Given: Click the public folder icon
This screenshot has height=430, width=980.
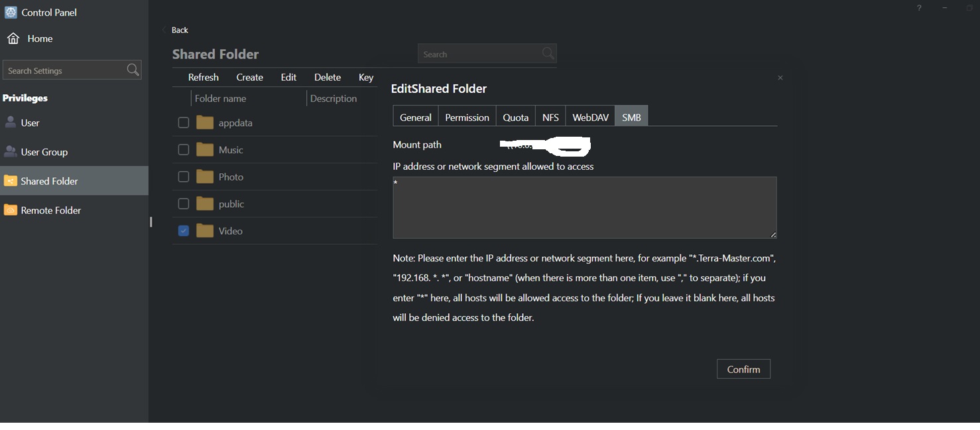Looking at the screenshot, I should pyautogui.click(x=206, y=204).
